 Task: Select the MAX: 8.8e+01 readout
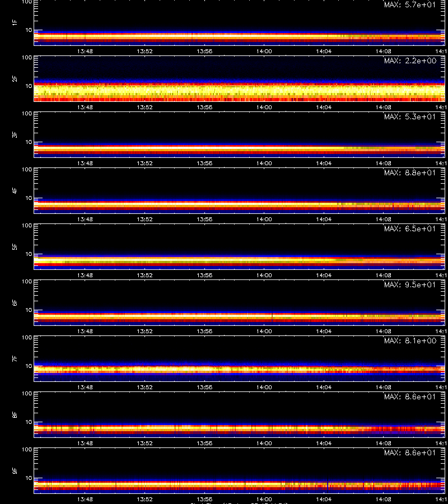coord(410,172)
